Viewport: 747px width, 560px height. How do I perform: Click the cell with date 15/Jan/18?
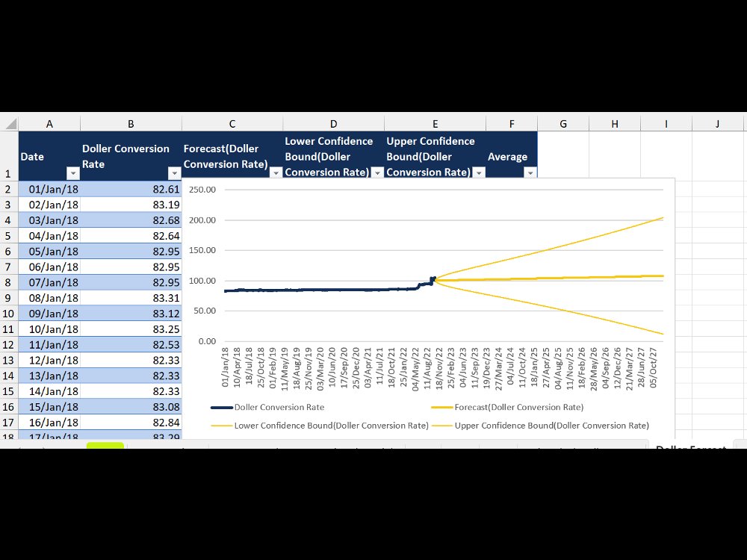49,407
